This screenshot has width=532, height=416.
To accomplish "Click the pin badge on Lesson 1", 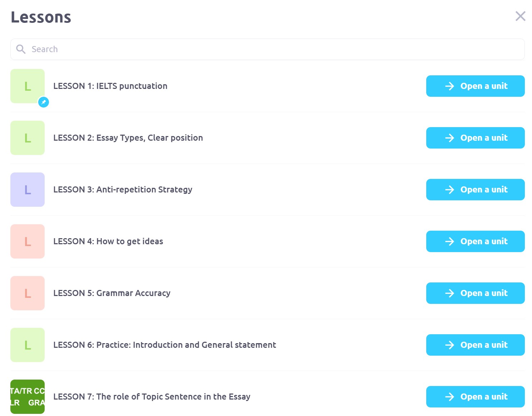I will [44, 102].
